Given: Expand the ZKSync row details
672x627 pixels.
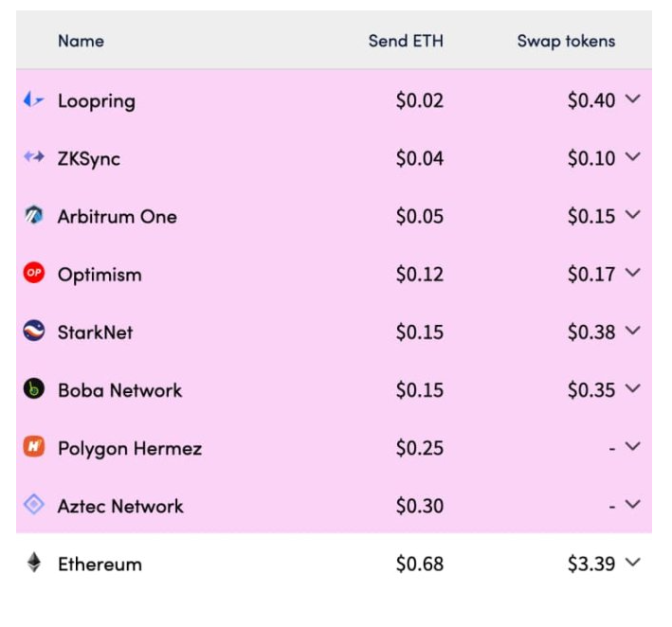Looking at the screenshot, I should 632,157.
